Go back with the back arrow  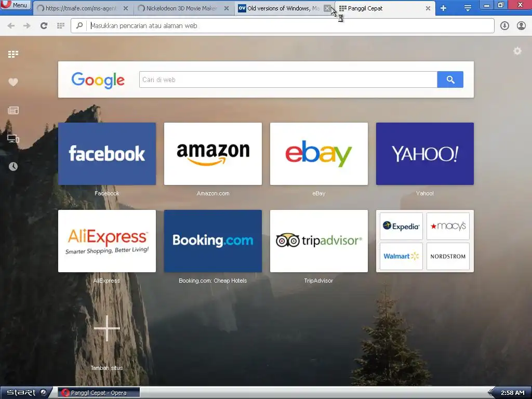tap(11, 25)
